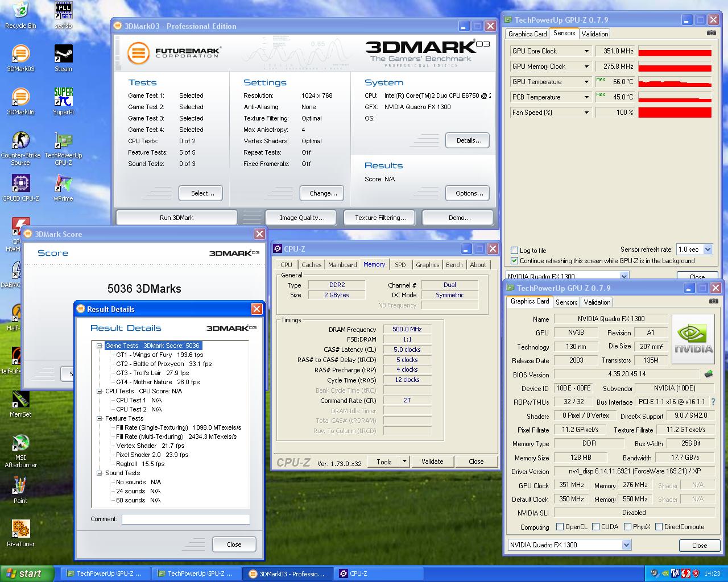Click the CPU-Z title bar icon
Screen dimensions: 728x582
(278, 248)
